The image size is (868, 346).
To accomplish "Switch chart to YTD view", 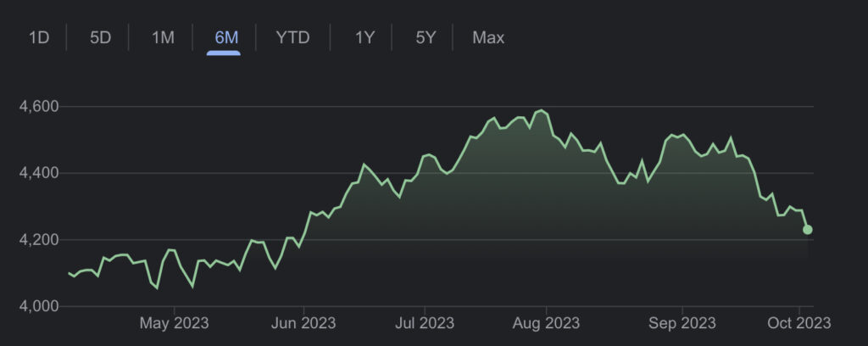I will point(292,37).
